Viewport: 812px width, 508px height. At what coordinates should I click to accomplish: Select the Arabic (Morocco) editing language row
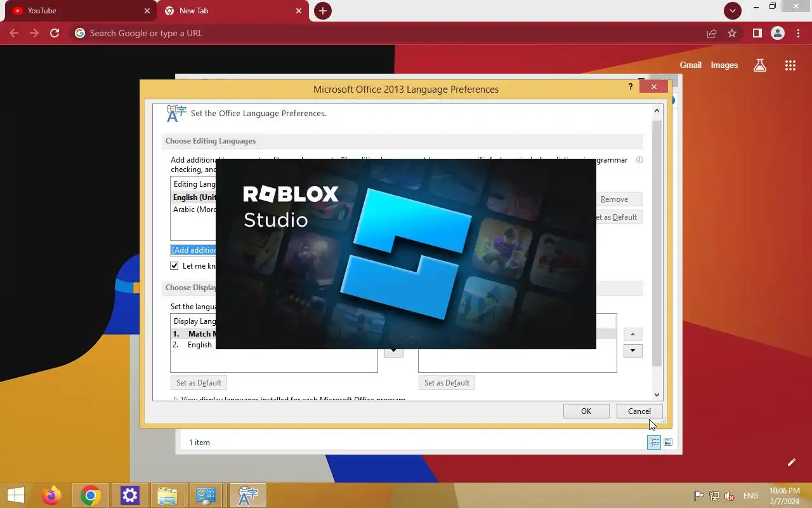coord(194,210)
